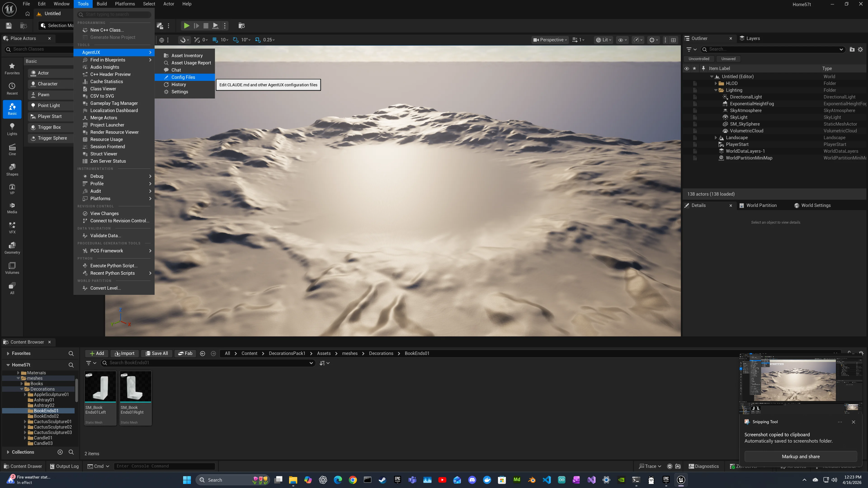Click the Search BookEnds01 field
Screen dimensions: 868x488
click(x=208, y=363)
